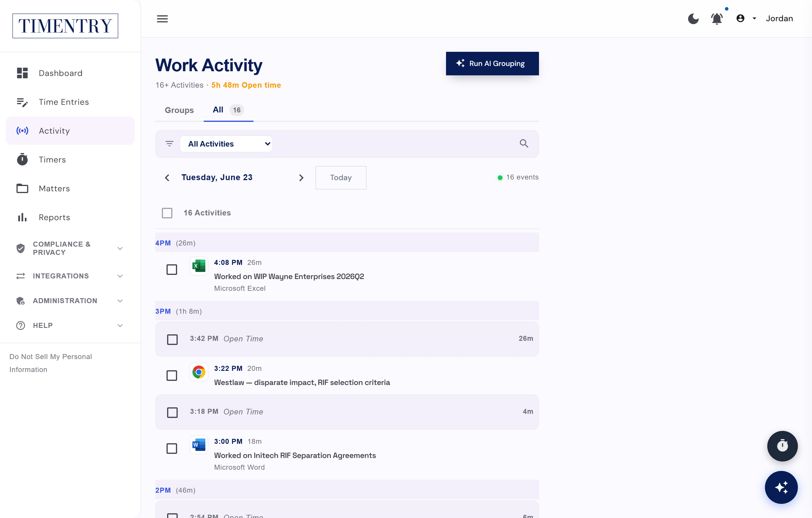Screen dimensions: 812x518
Task: Click 5h 48m Open time label
Action: point(246,85)
